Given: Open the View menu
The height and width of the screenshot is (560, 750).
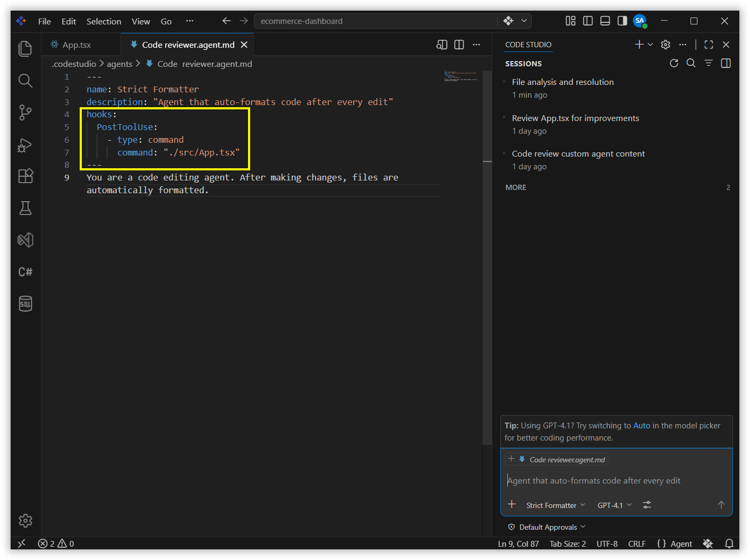Looking at the screenshot, I should pyautogui.click(x=141, y=21).
